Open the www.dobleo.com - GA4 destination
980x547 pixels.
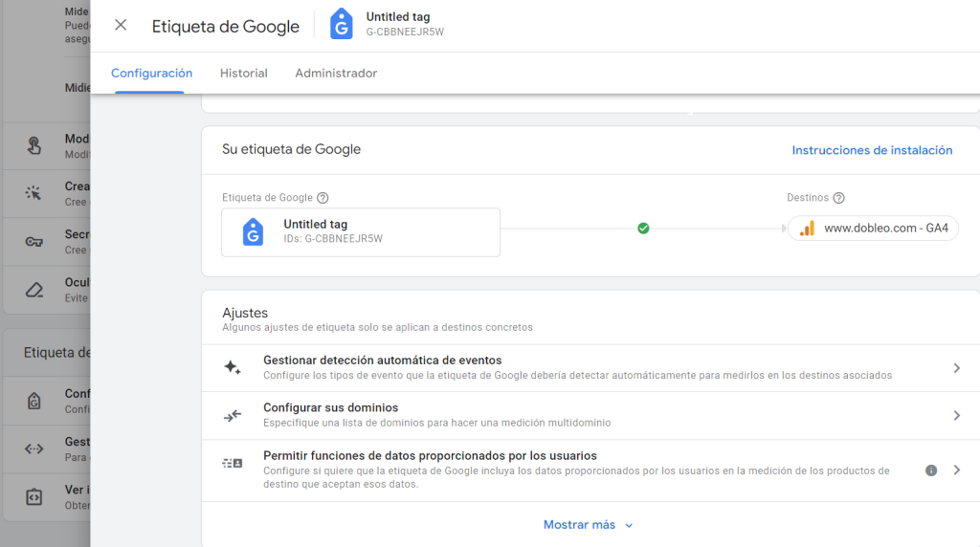click(x=873, y=229)
